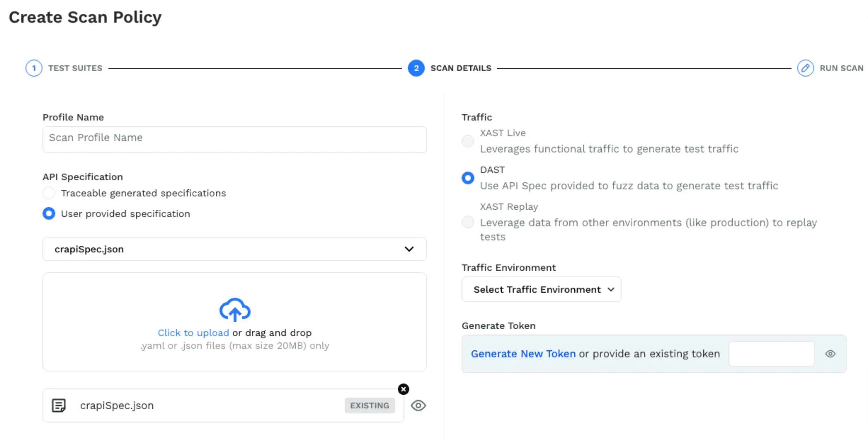This screenshot has width=868, height=441.
Task: Choose the XAST Replay traffic option
Action: [468, 222]
